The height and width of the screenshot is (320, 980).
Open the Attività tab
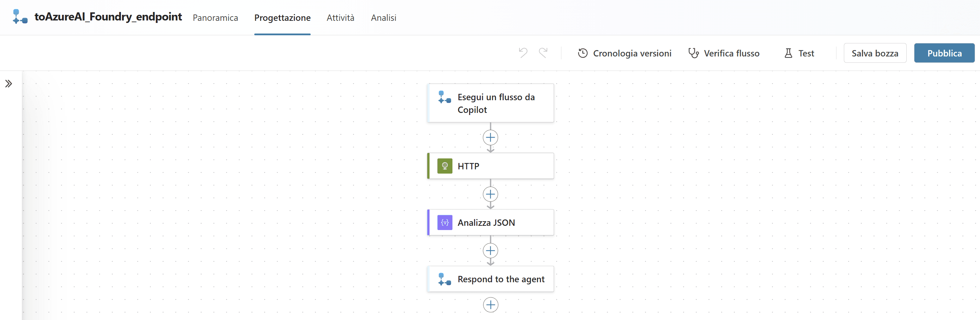point(341,18)
